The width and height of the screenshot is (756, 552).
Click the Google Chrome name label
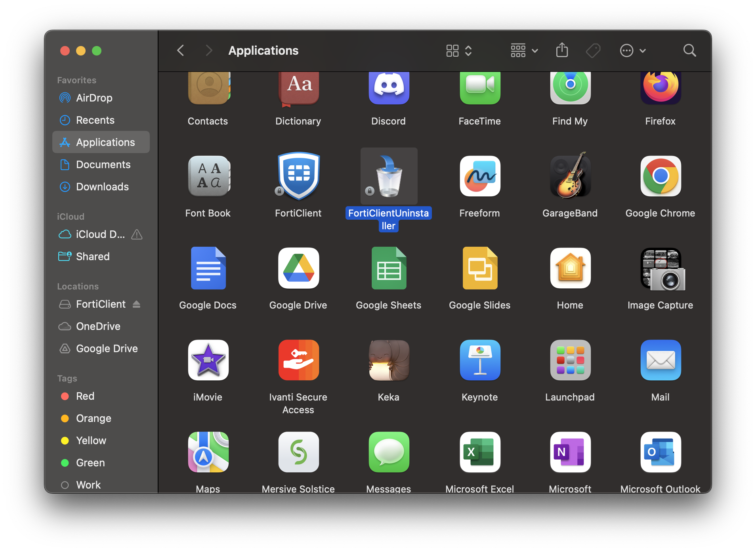tap(660, 213)
